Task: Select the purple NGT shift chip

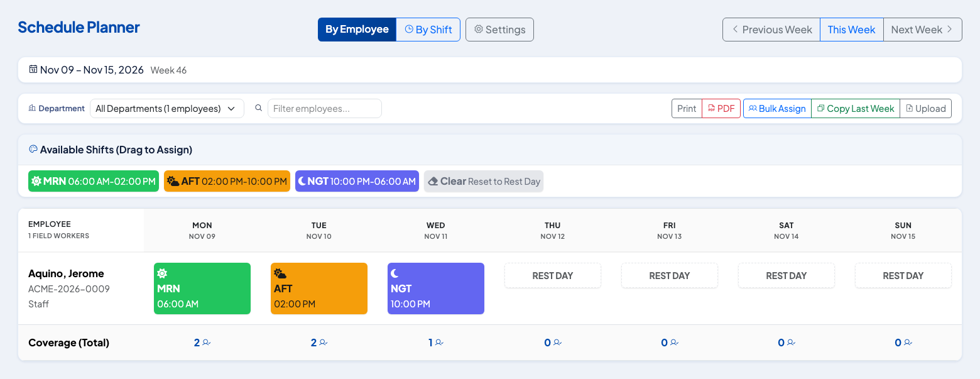Action: point(357,181)
